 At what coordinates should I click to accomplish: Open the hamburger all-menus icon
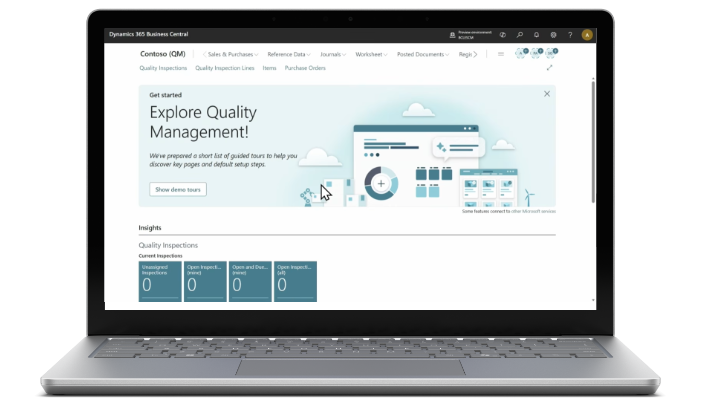[501, 54]
